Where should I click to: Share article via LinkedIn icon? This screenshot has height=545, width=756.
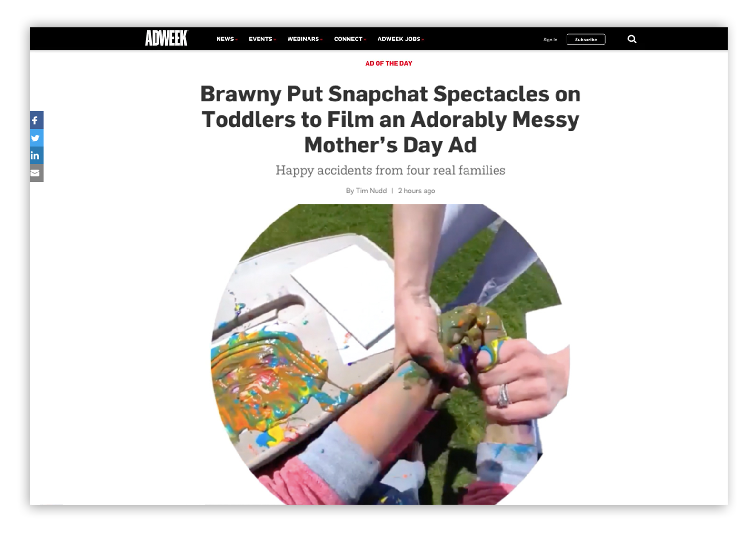[36, 156]
